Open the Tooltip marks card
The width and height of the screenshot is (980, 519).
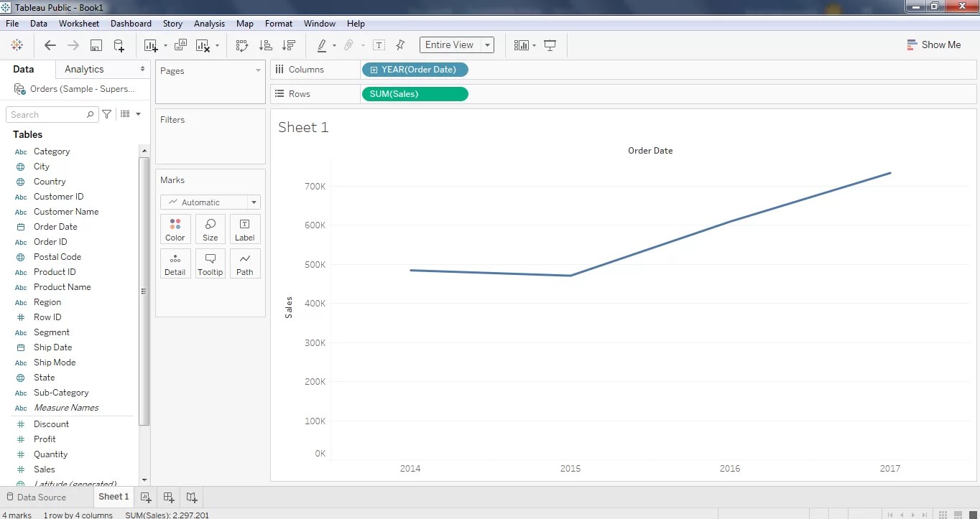point(211,264)
